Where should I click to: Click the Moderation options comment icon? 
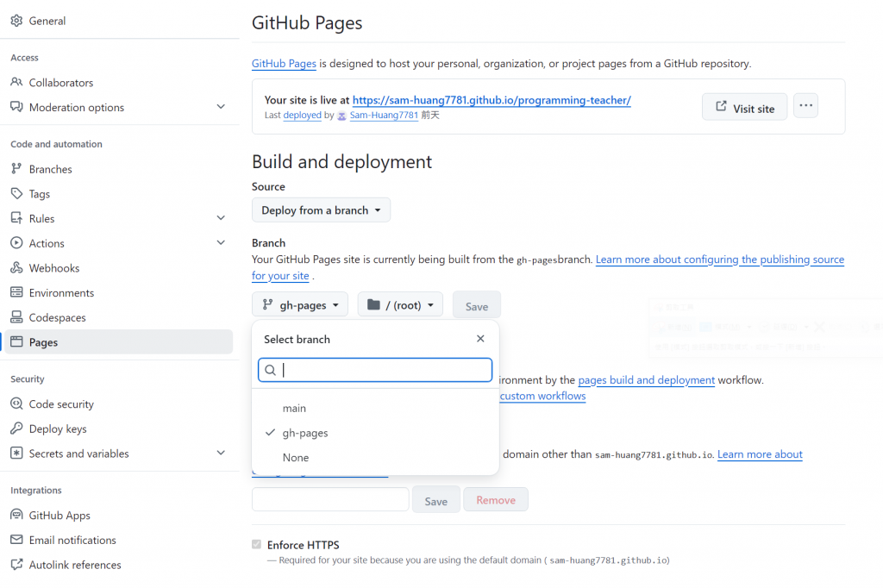tap(16, 107)
